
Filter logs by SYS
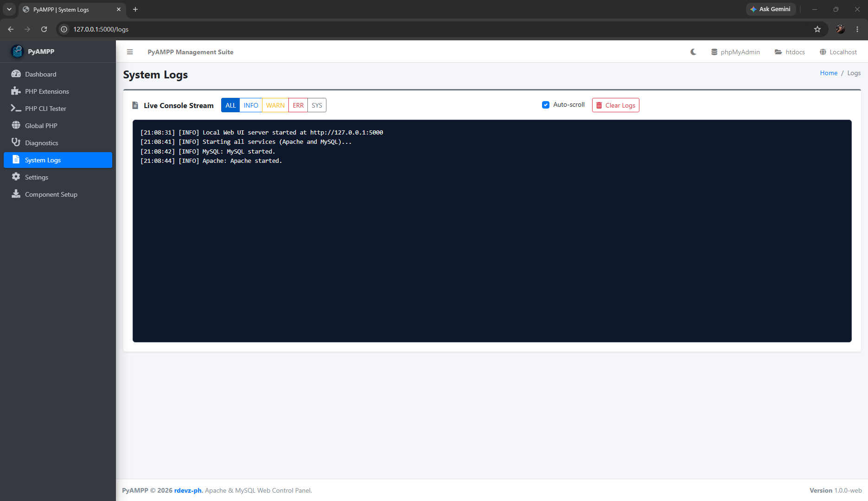[317, 105]
